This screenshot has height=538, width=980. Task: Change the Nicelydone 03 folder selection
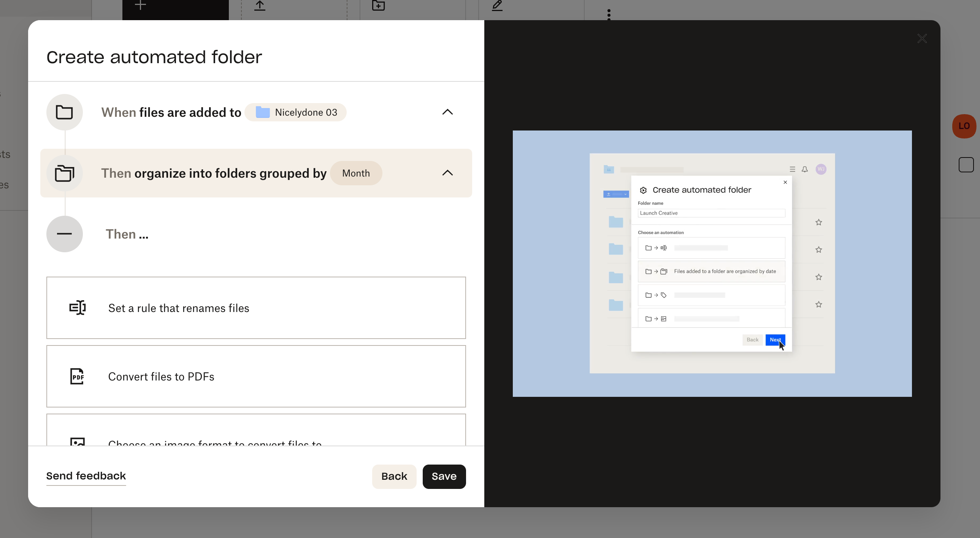[x=296, y=112]
